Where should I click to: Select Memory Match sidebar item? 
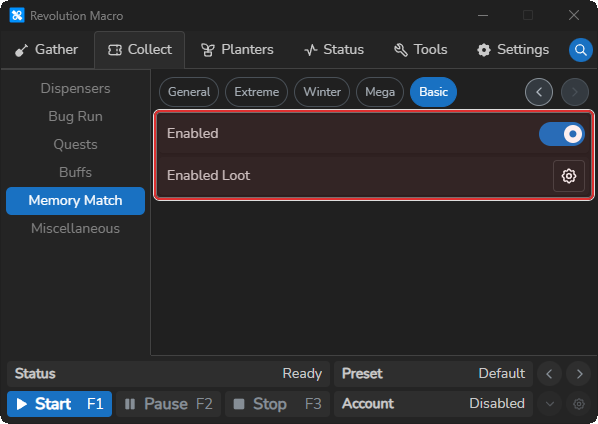pyautogui.click(x=76, y=201)
